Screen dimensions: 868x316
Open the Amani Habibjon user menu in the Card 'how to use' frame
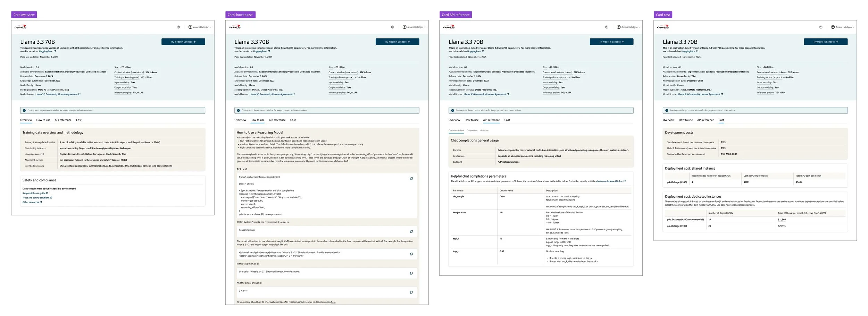coord(415,27)
